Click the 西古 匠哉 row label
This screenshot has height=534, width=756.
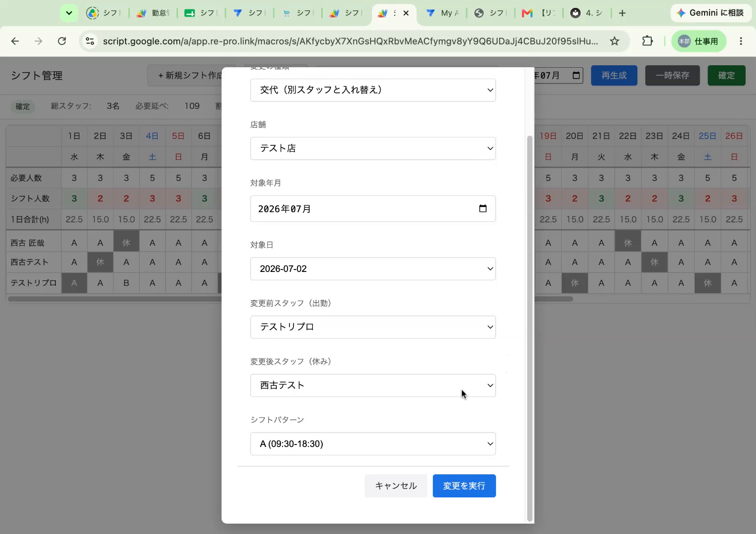click(x=28, y=243)
